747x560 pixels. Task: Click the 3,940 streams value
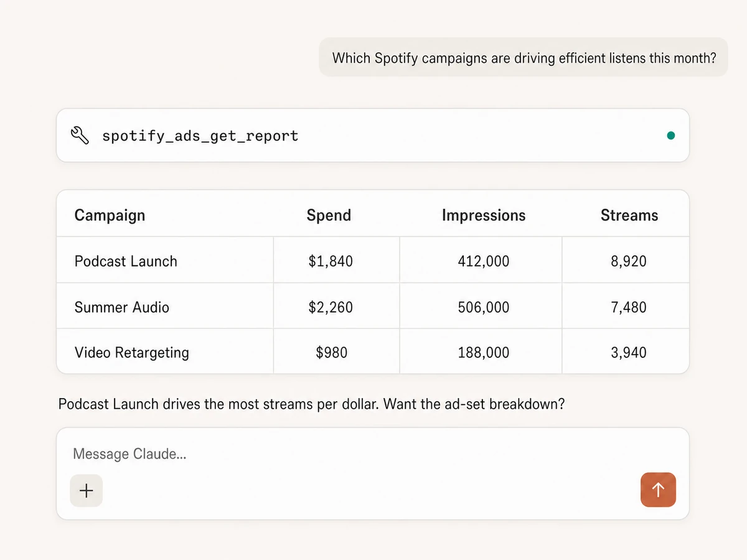[629, 353]
